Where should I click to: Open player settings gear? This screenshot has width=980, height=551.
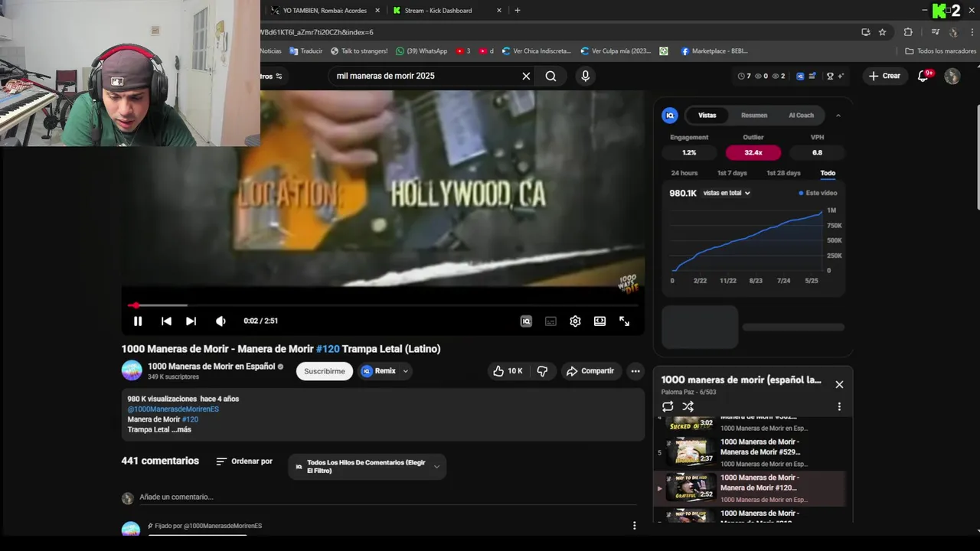coord(575,321)
